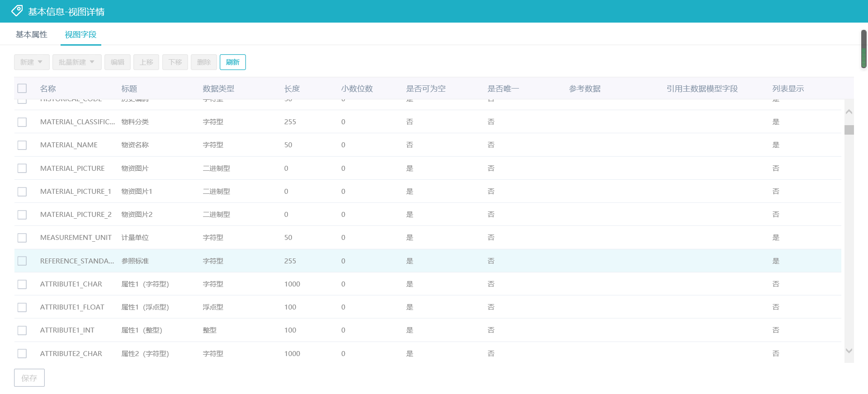The width and height of the screenshot is (868, 394).
Task: Select the ATTRIBUTE1_FLOAT name cell
Action: (72, 307)
